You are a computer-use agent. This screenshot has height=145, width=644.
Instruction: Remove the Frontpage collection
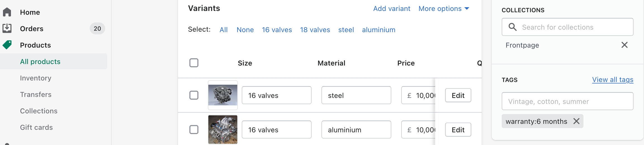(x=624, y=45)
